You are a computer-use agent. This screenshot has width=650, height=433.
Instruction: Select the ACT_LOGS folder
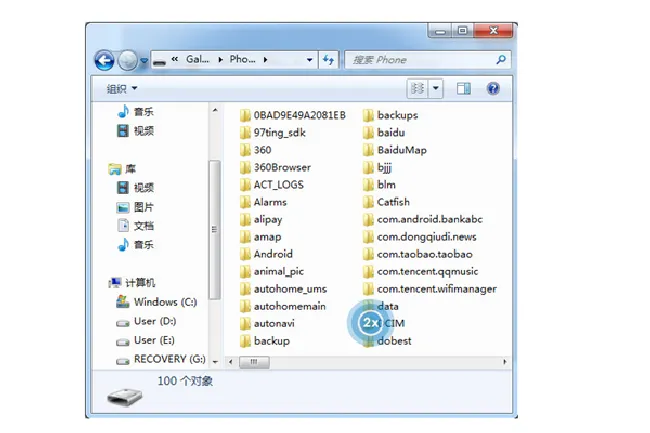pos(272,185)
